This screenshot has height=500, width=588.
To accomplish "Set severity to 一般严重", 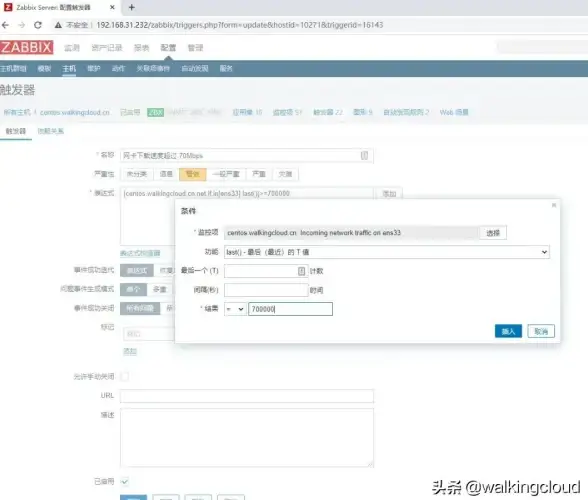I will pos(226,174).
